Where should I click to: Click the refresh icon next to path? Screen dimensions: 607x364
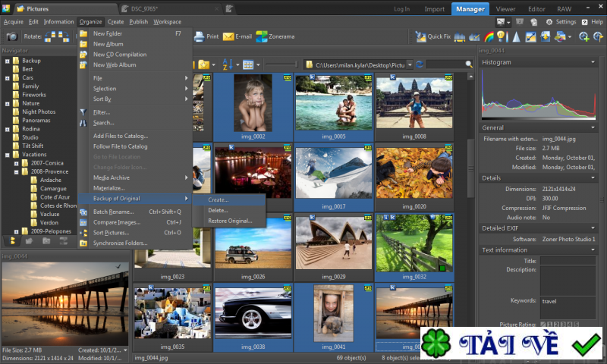(420, 64)
